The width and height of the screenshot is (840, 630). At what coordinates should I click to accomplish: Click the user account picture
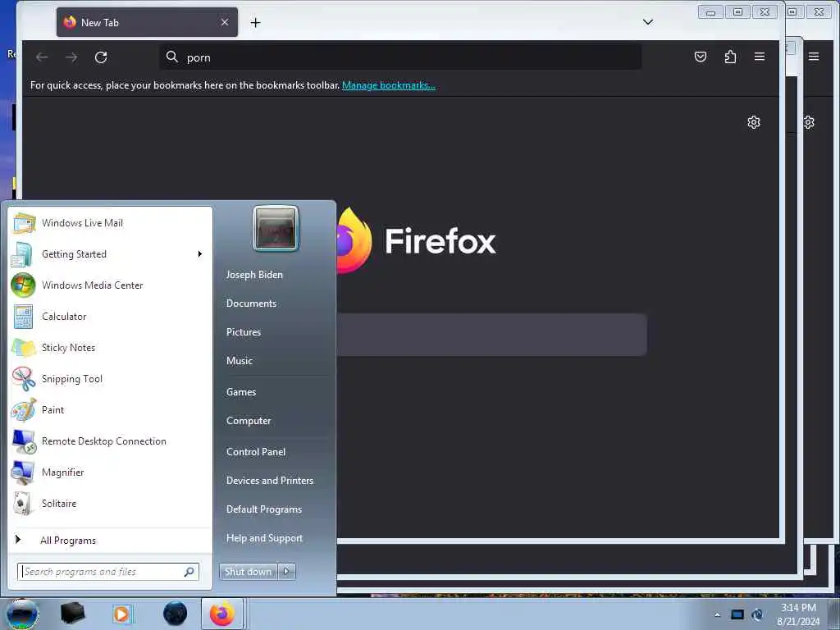pyautogui.click(x=276, y=229)
